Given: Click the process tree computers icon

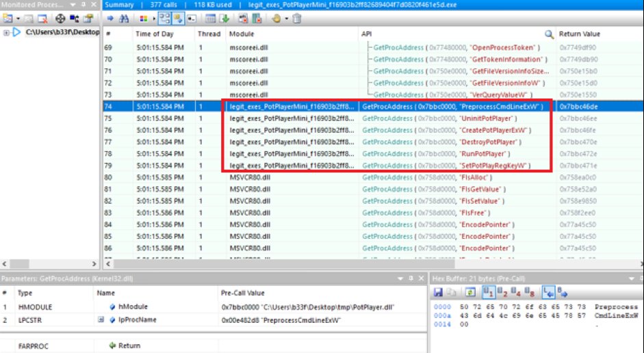Looking at the screenshot, I should pyautogui.click(x=75, y=18).
